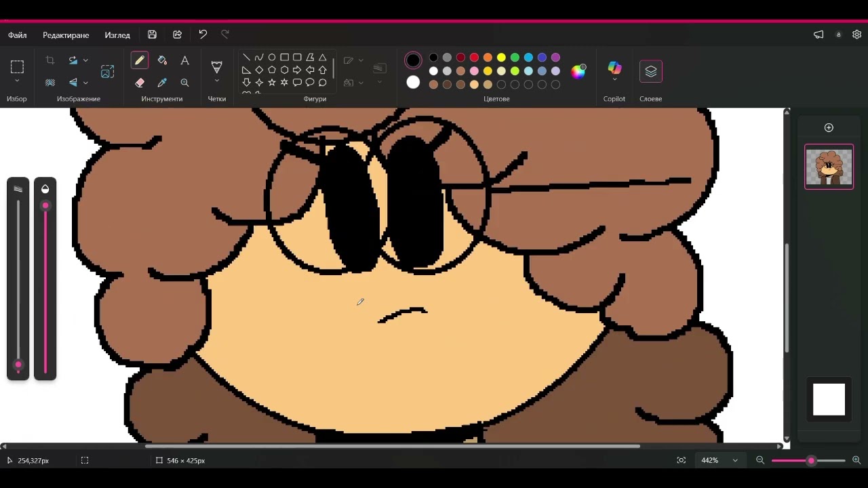Image resolution: width=868 pixels, height=488 pixels.
Task: Click the brush size slider handle
Action: 18,365
